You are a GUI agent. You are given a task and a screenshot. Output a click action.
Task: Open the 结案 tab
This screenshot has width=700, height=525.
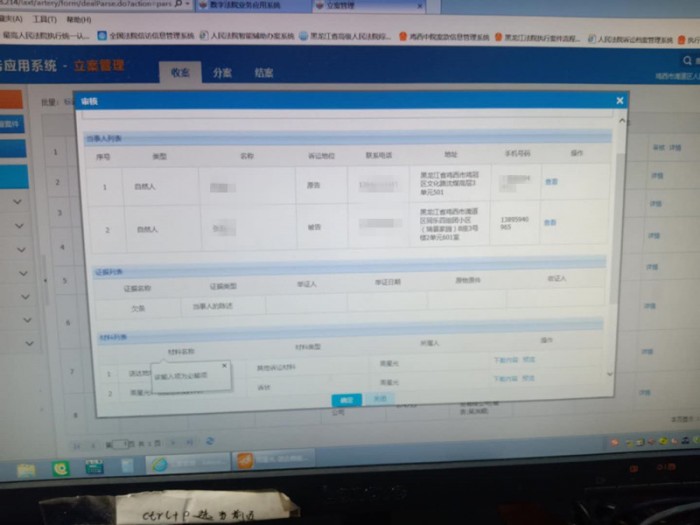264,73
